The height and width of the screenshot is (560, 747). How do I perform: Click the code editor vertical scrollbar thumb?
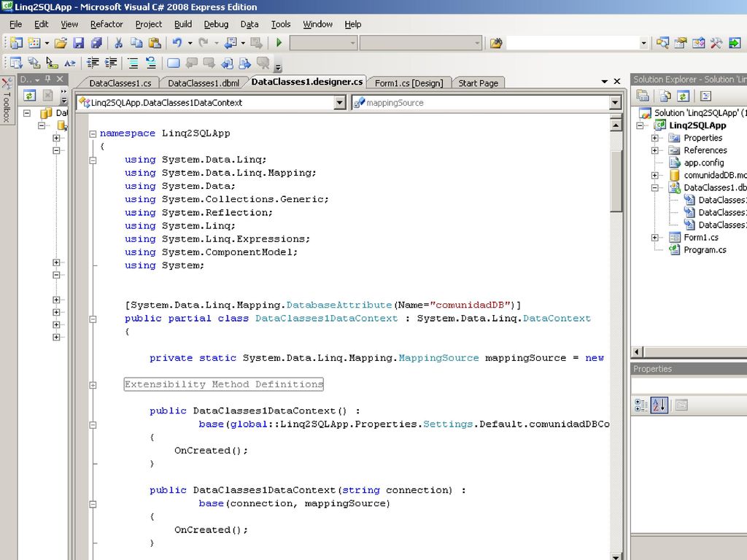coord(616,181)
